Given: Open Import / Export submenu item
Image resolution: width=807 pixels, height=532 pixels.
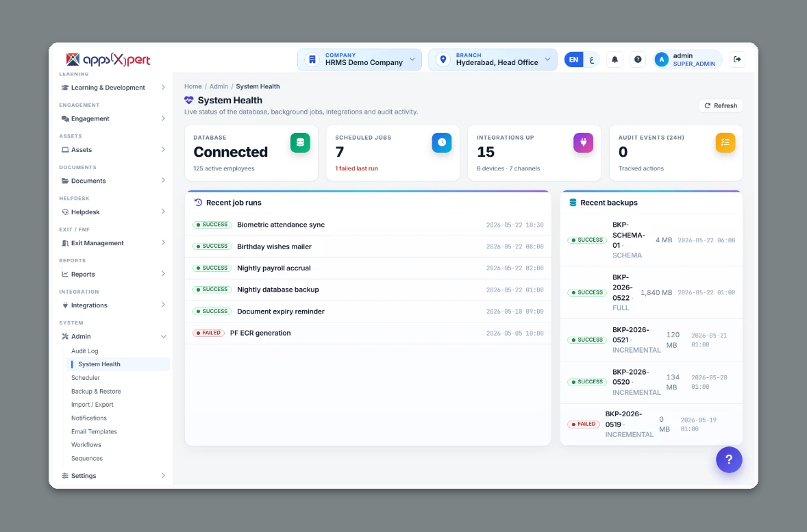Looking at the screenshot, I should click(x=92, y=405).
